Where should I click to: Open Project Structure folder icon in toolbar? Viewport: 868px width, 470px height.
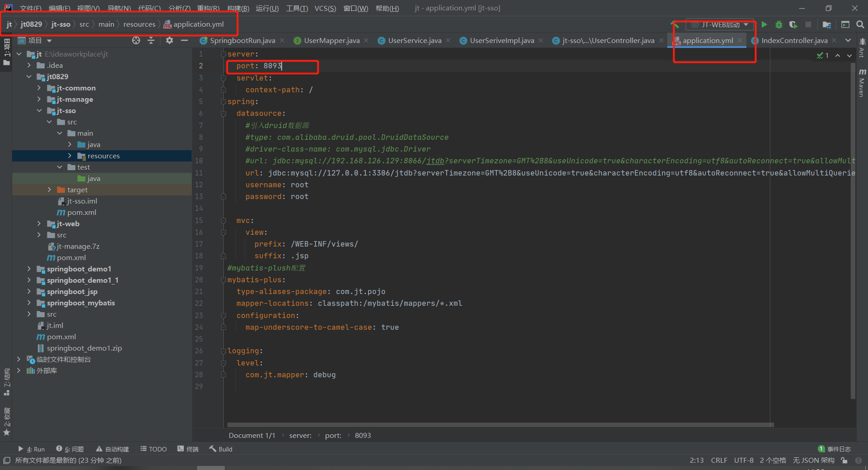[x=827, y=24]
